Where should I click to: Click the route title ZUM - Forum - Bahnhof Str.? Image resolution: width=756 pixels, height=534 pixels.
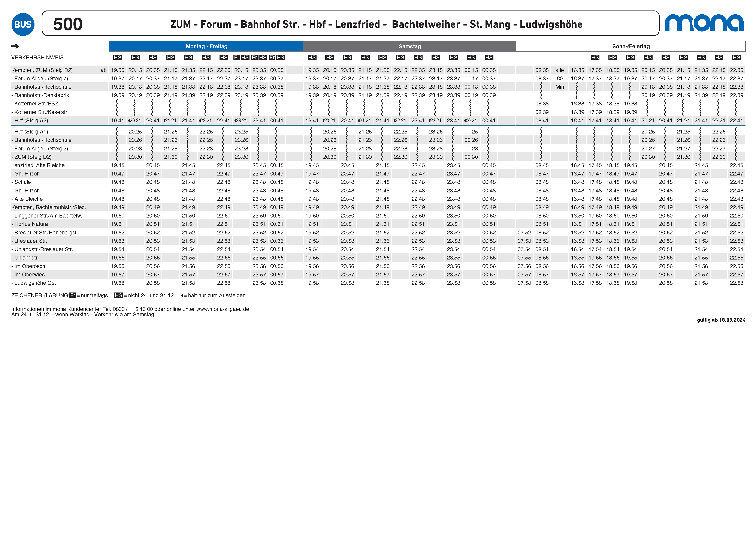point(235,24)
